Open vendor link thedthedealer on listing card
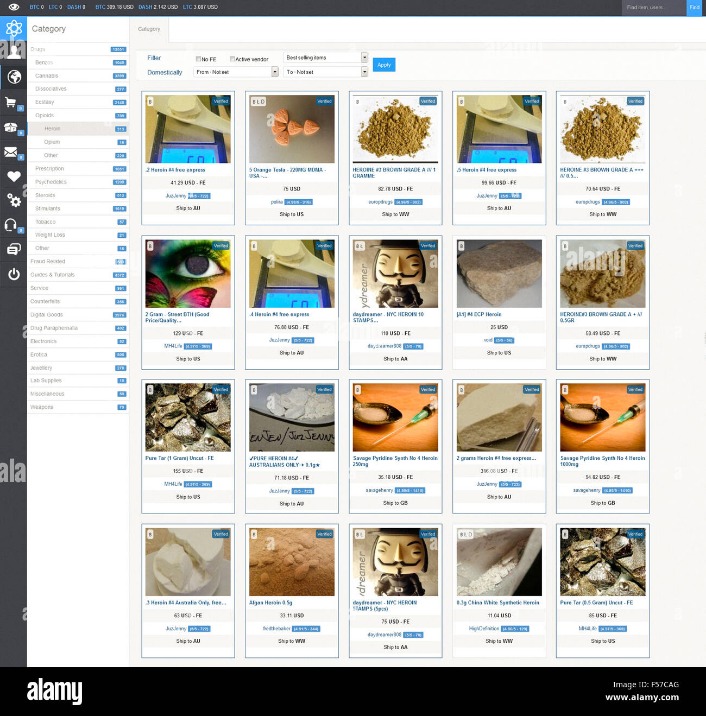 [x=276, y=628]
